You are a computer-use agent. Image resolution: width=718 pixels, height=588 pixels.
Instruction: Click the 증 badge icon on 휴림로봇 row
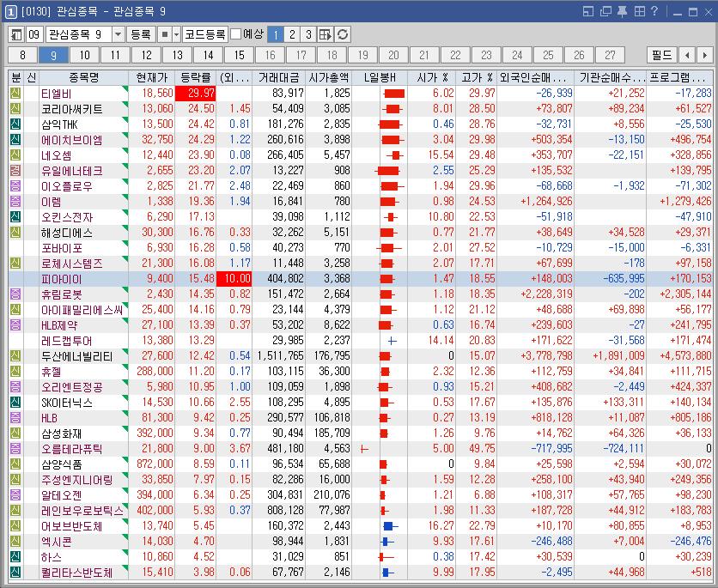pos(15,294)
